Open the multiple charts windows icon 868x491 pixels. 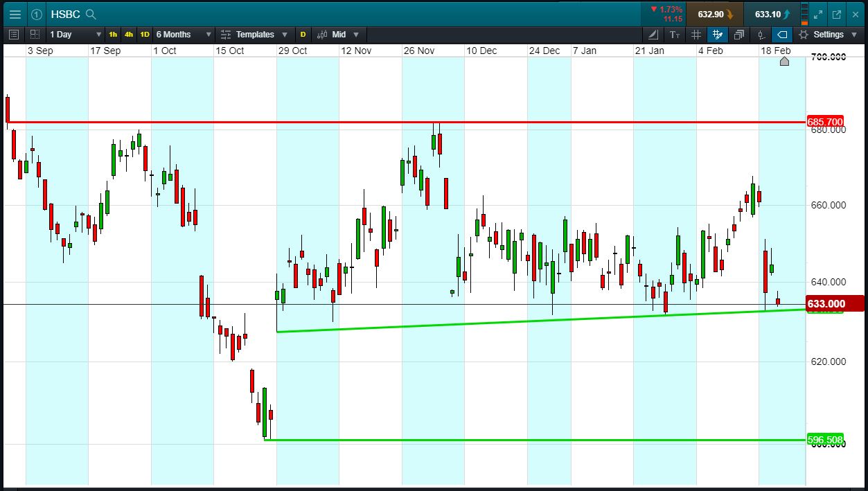point(738,34)
